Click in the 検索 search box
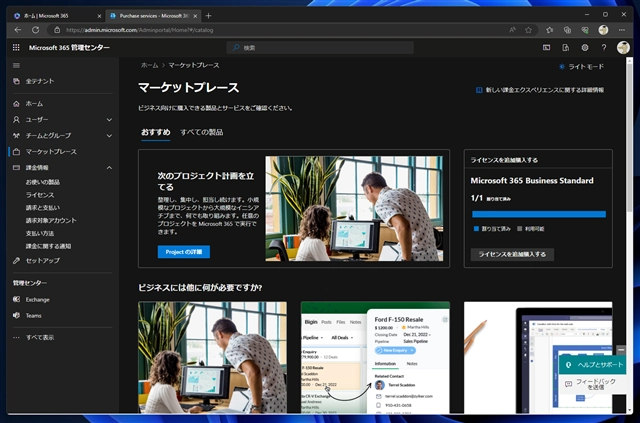The image size is (640, 423). (320, 47)
